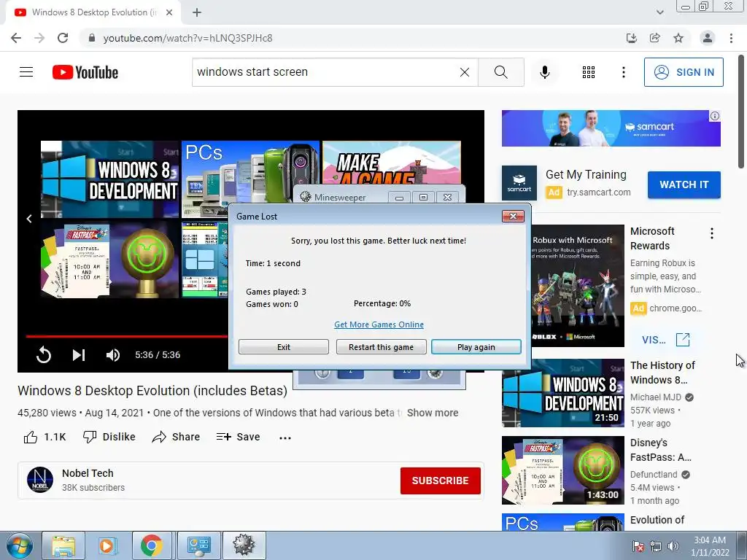Select the Minesweeper taskbar icon

click(x=244, y=545)
